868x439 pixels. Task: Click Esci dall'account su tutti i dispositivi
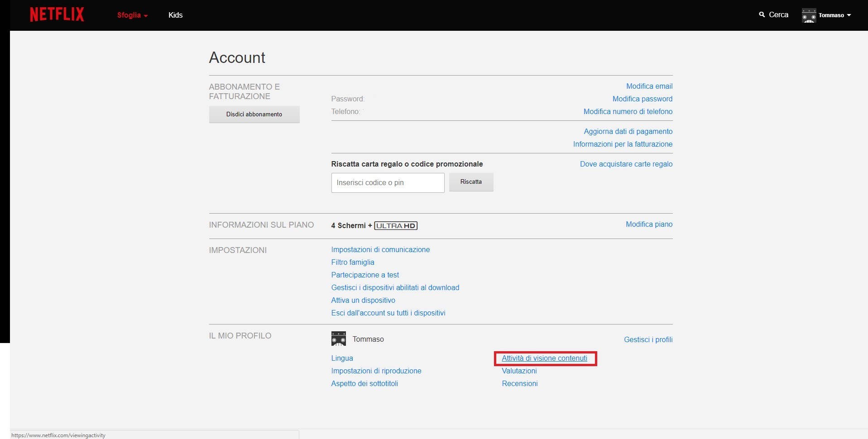click(x=388, y=313)
